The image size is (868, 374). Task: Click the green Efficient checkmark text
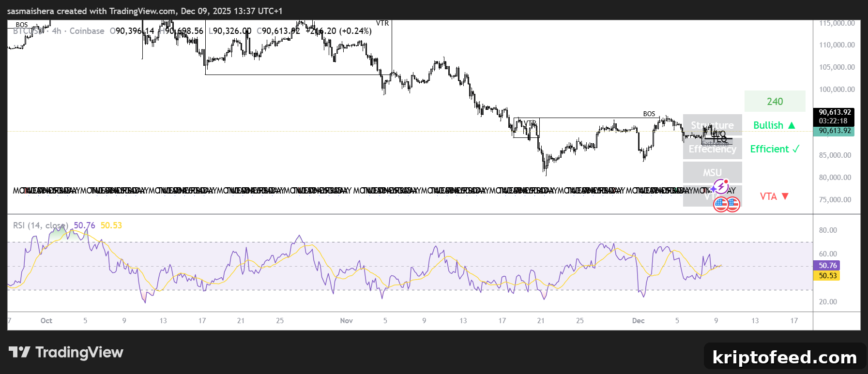pyautogui.click(x=775, y=149)
